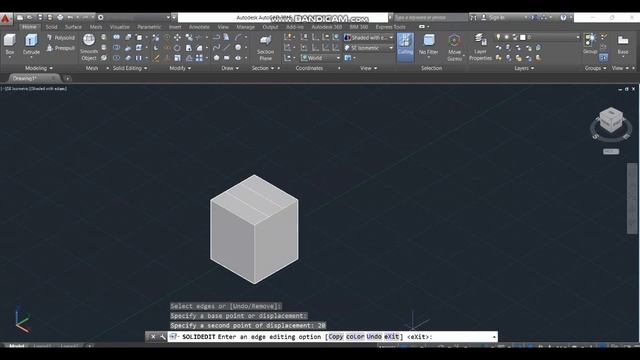
Task: Switch to the Solid ribbon tab
Action: coord(51,27)
